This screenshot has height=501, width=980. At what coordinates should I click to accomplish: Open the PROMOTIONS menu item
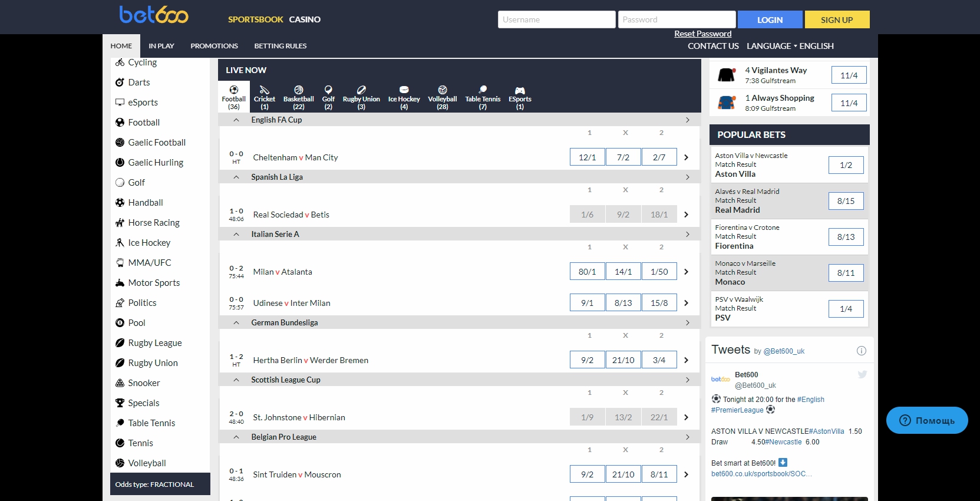(x=215, y=46)
